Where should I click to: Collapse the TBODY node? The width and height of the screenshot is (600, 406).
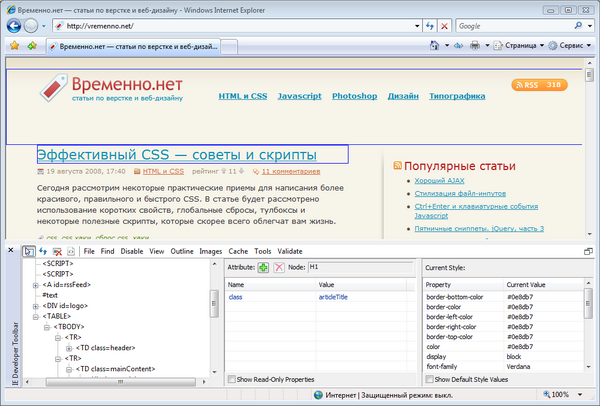(x=47, y=327)
